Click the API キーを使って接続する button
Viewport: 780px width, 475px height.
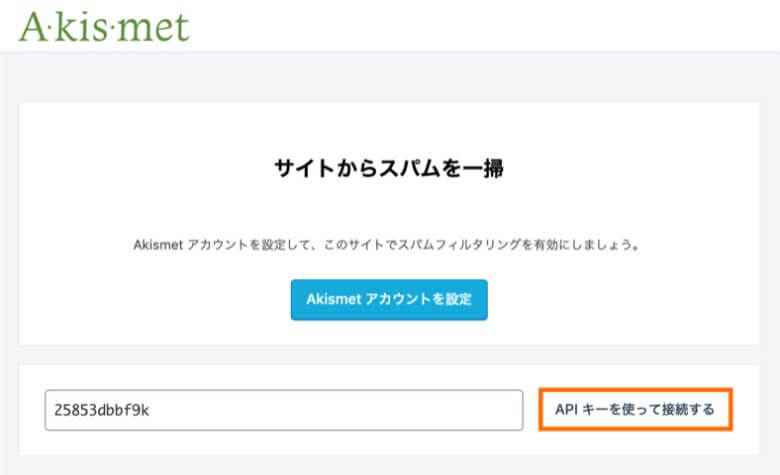[635, 409]
